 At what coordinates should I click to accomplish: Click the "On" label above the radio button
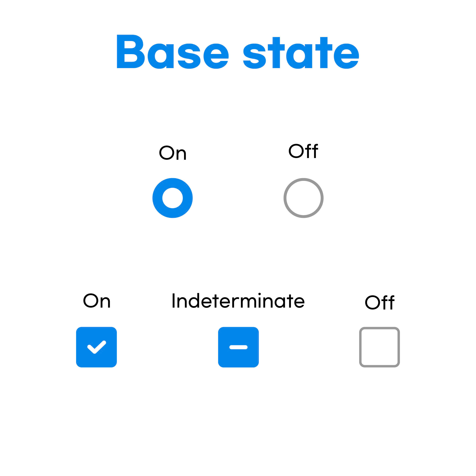tap(172, 153)
